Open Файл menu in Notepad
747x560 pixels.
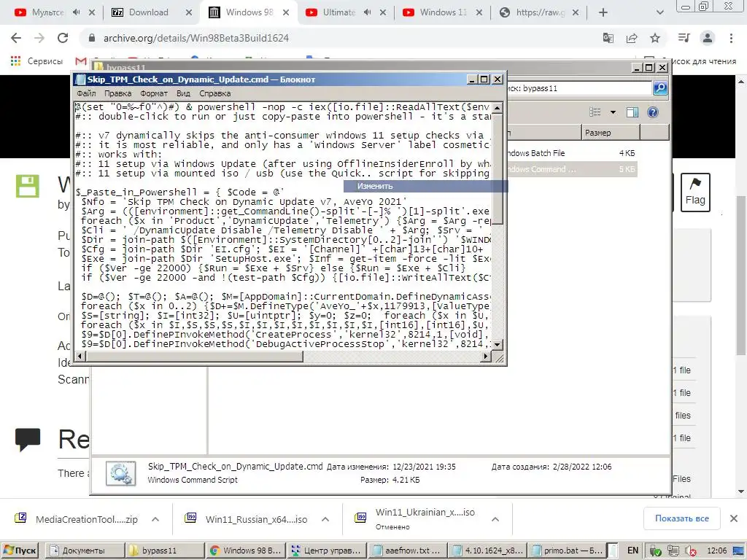point(86,93)
